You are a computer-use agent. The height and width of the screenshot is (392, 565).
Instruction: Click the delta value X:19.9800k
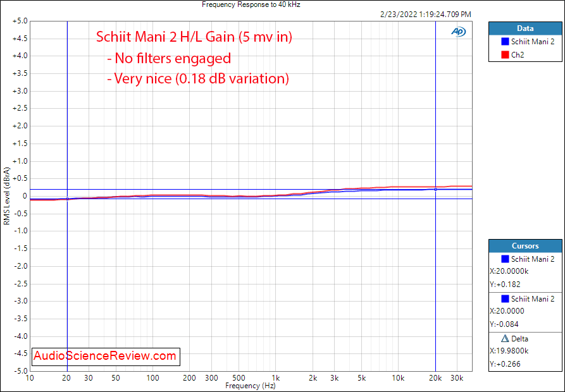pos(509,351)
